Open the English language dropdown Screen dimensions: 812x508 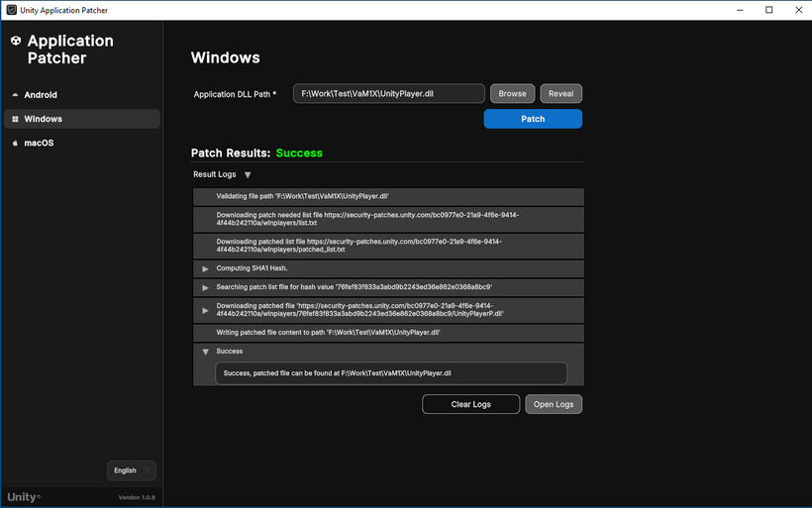click(131, 470)
